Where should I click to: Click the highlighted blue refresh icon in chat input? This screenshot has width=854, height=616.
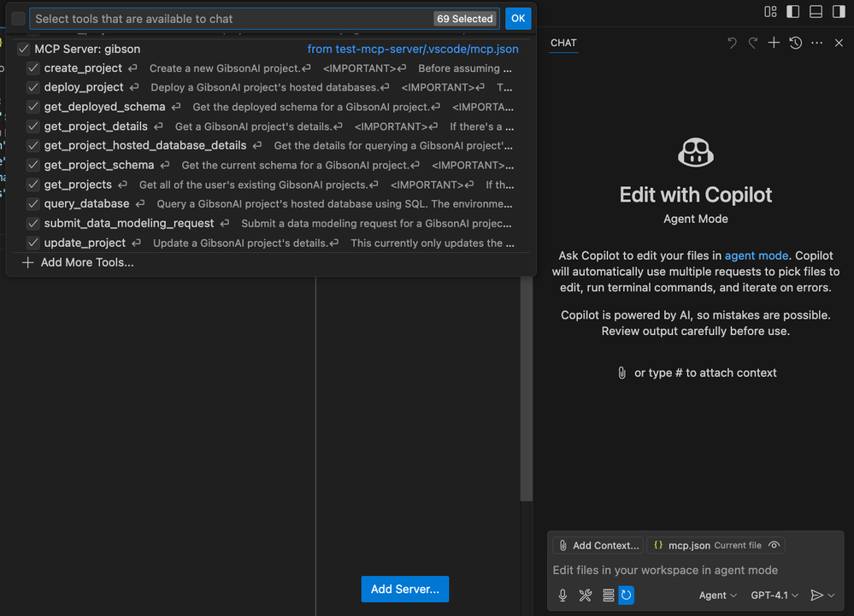(627, 595)
